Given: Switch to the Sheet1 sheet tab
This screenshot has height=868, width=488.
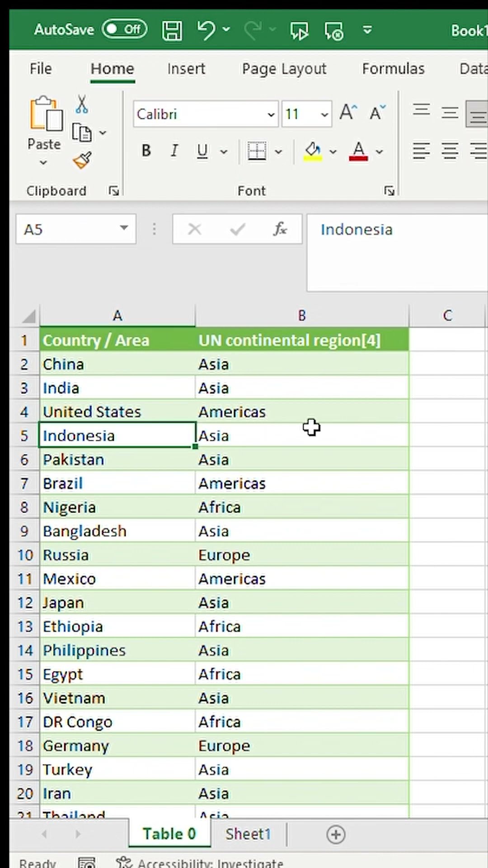Looking at the screenshot, I should click(248, 834).
